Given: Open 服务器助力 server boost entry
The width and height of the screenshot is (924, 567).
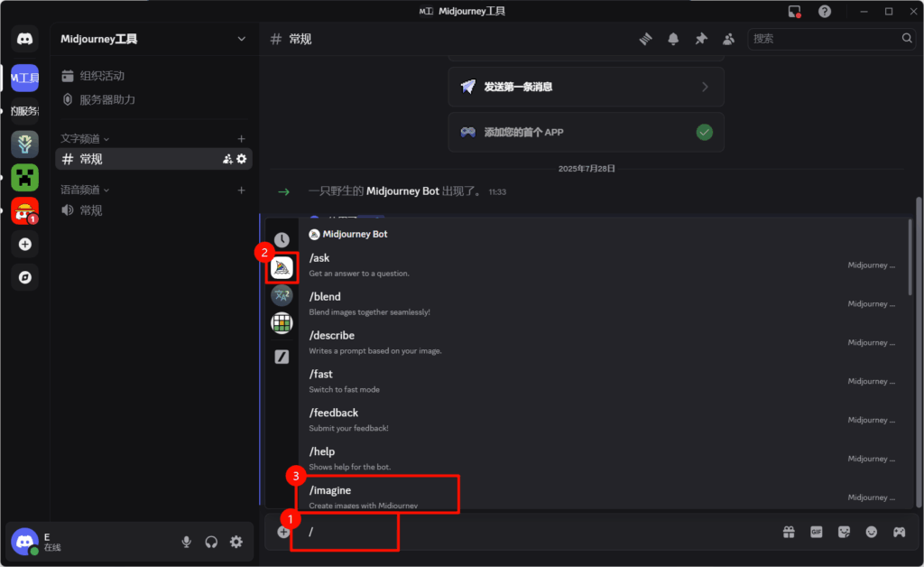Looking at the screenshot, I should 153,99.
